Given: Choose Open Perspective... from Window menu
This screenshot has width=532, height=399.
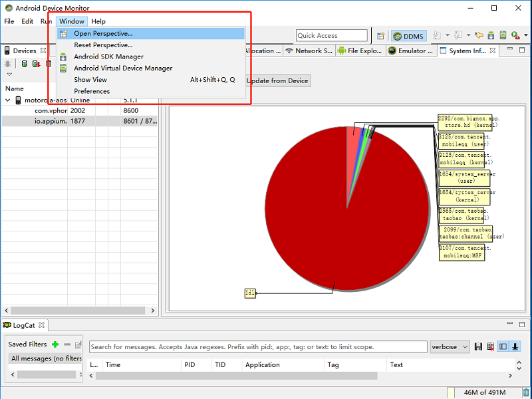Looking at the screenshot, I should click(151, 34).
